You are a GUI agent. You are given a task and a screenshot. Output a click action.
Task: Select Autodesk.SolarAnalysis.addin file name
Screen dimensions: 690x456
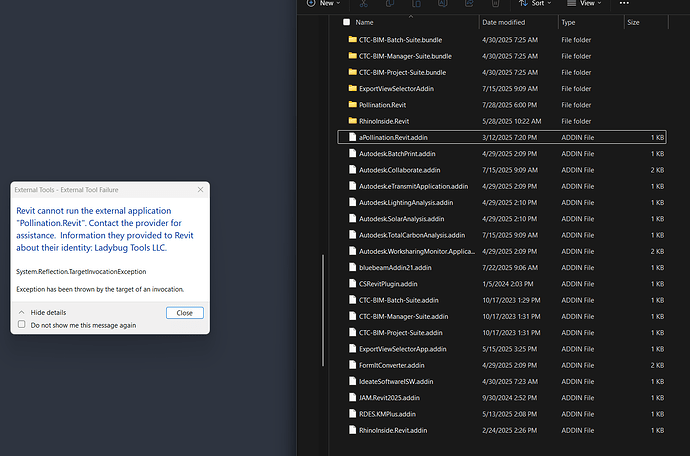pyautogui.click(x=401, y=219)
